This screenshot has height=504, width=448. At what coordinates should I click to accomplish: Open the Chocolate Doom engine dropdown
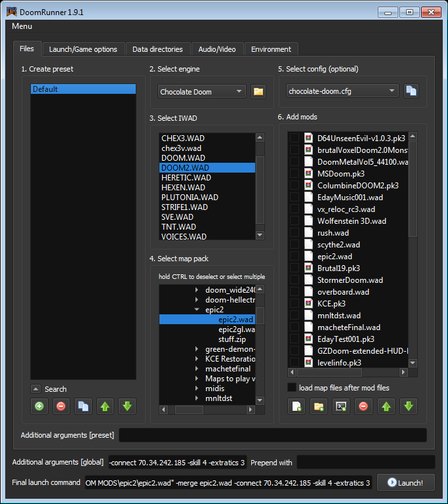point(202,92)
